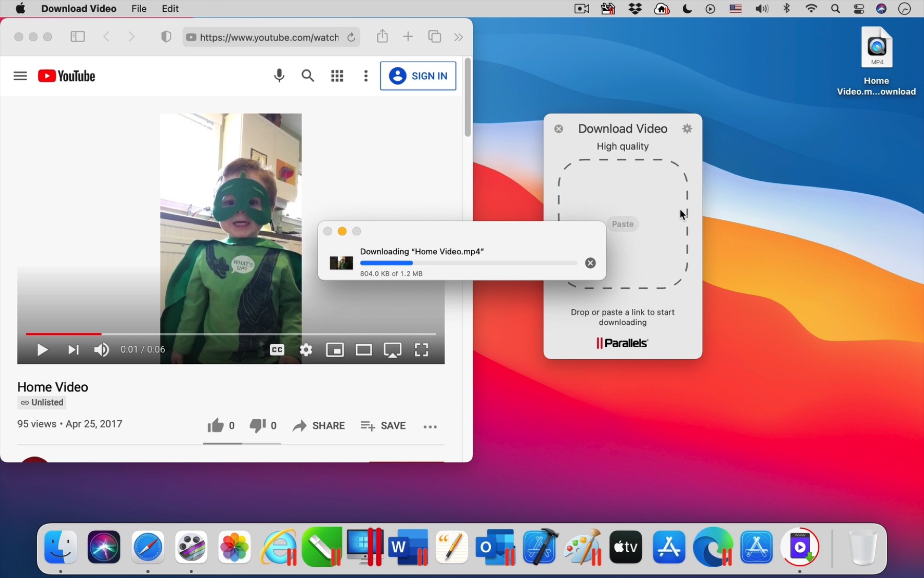The width and height of the screenshot is (924, 578).
Task: Launch Microsoft Edge from the Dock
Action: [x=713, y=547]
